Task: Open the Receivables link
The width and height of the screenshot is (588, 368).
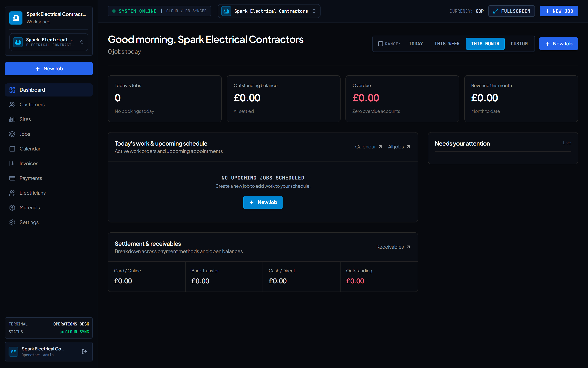Action: [393, 247]
